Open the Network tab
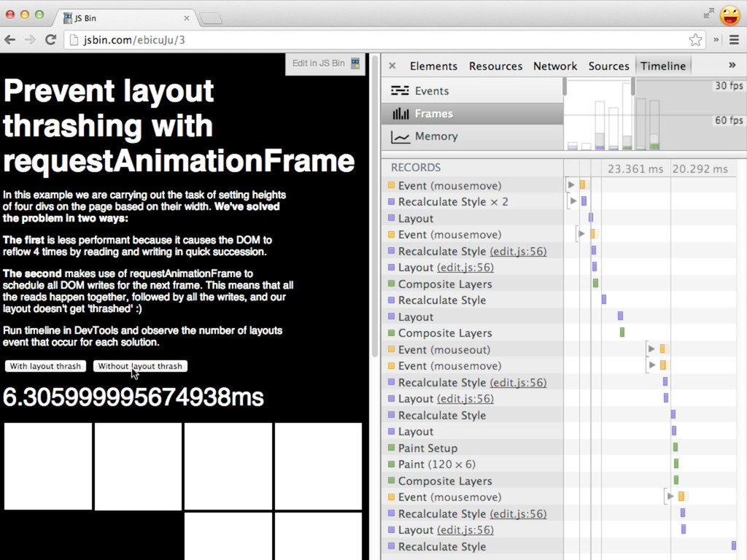This screenshot has width=747, height=560. coord(554,66)
